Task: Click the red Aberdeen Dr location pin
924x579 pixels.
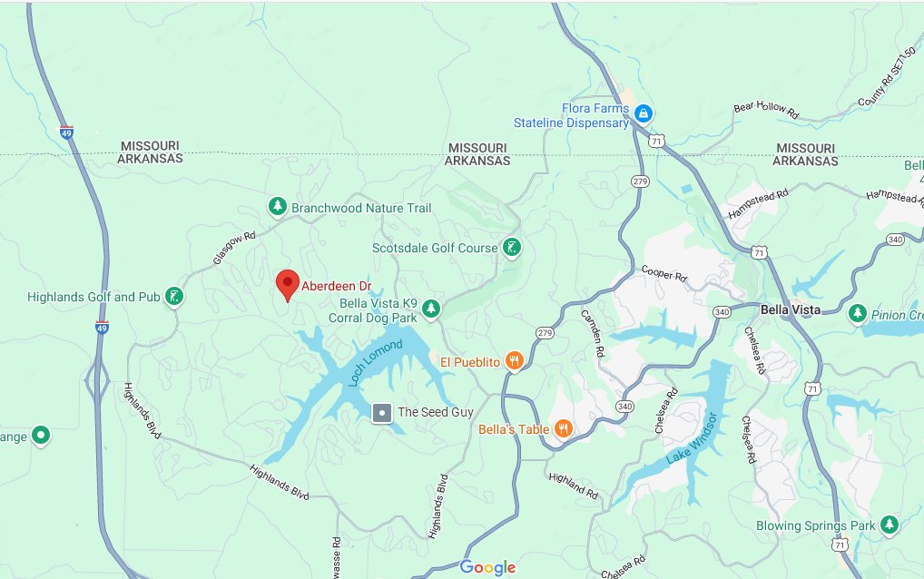Action: [288, 285]
